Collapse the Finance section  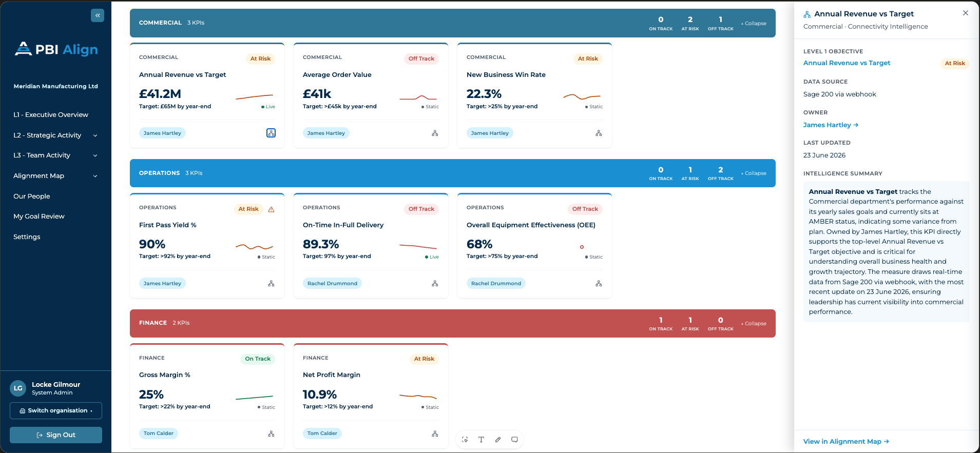(x=754, y=324)
